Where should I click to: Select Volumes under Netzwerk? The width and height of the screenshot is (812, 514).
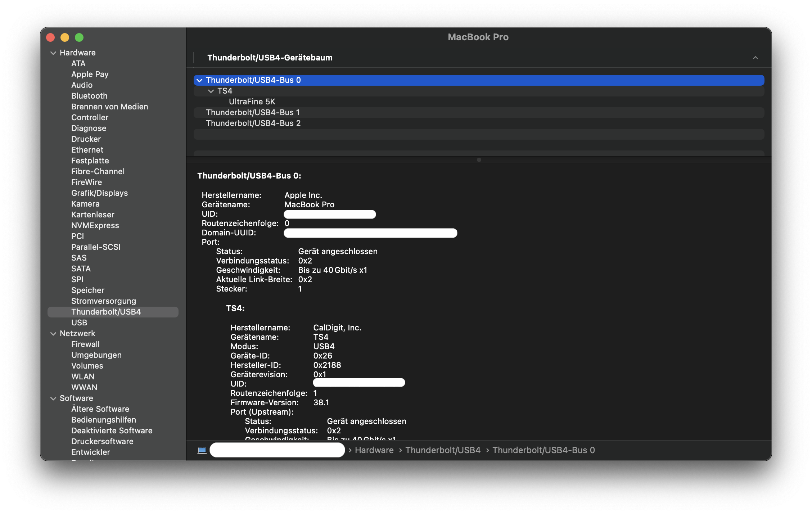click(x=87, y=366)
